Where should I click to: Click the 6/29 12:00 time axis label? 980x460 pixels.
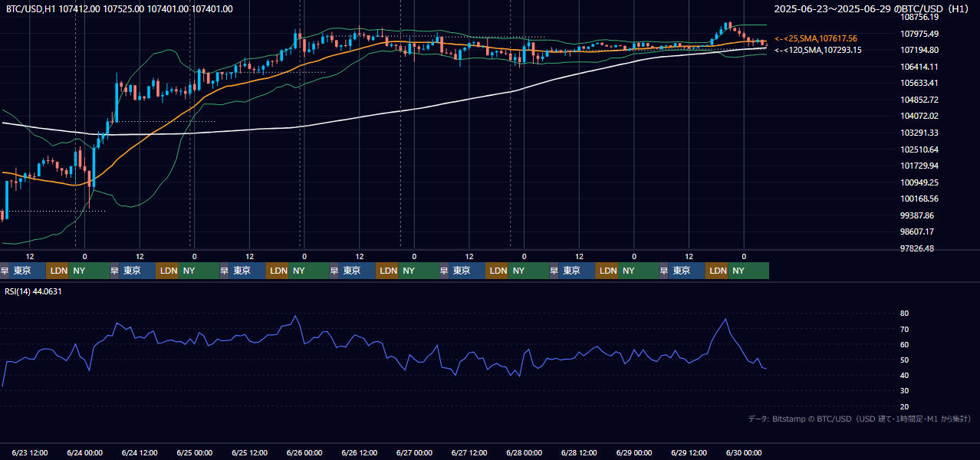point(689,452)
